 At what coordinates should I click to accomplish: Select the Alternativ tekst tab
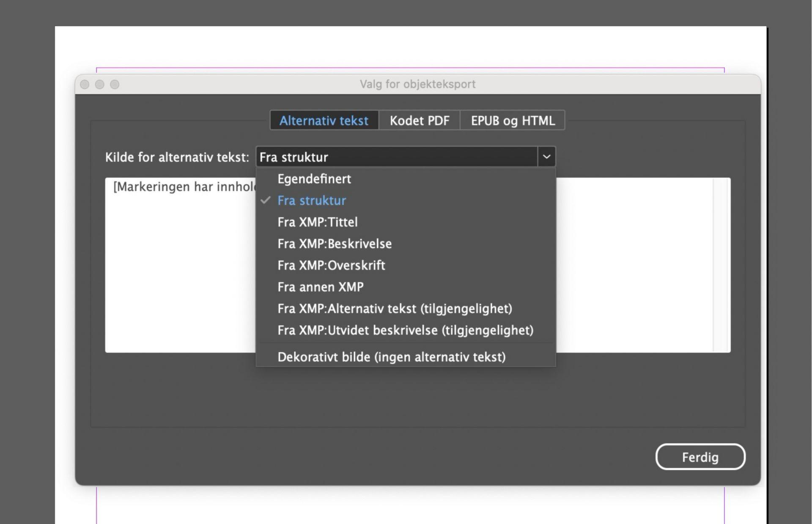[x=324, y=120]
